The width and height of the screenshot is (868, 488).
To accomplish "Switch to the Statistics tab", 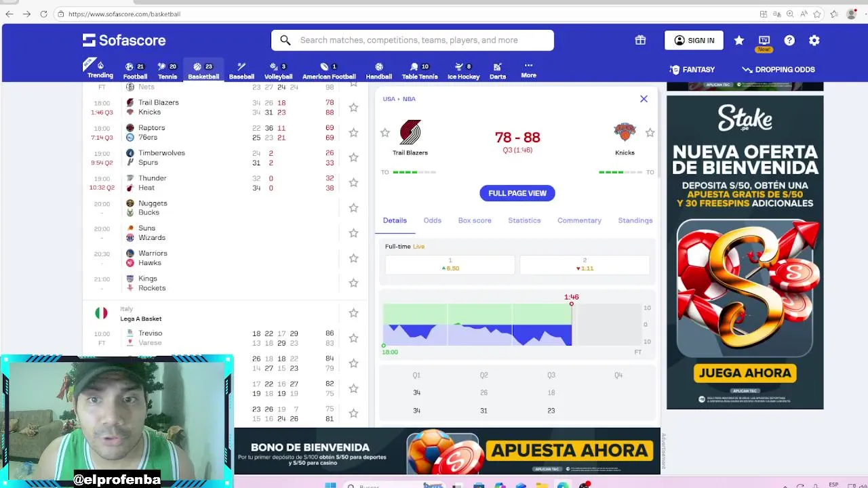I will [524, 220].
